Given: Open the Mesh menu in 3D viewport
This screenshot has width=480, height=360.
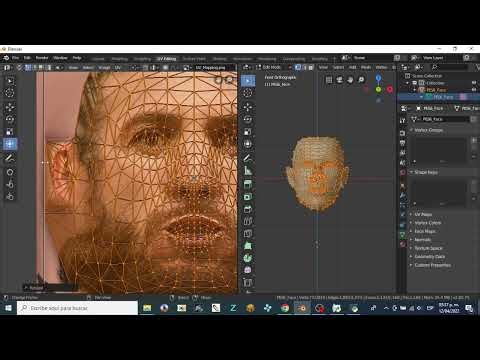Looking at the screenshot, I should click(x=366, y=67).
